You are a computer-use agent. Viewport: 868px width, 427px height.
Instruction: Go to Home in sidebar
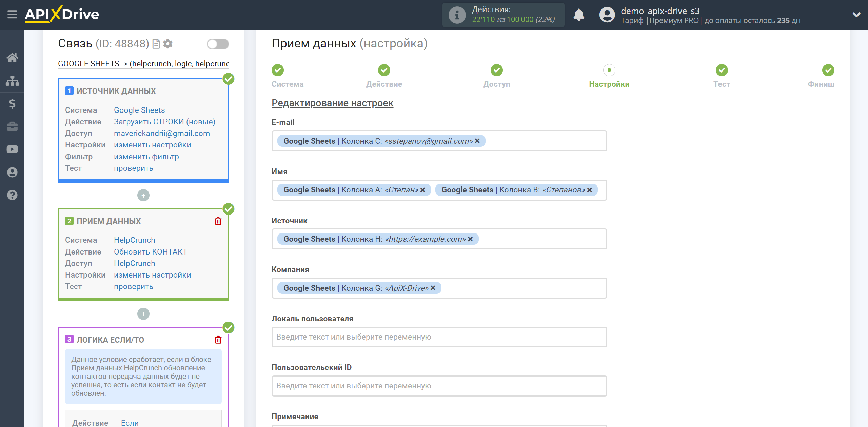click(12, 58)
